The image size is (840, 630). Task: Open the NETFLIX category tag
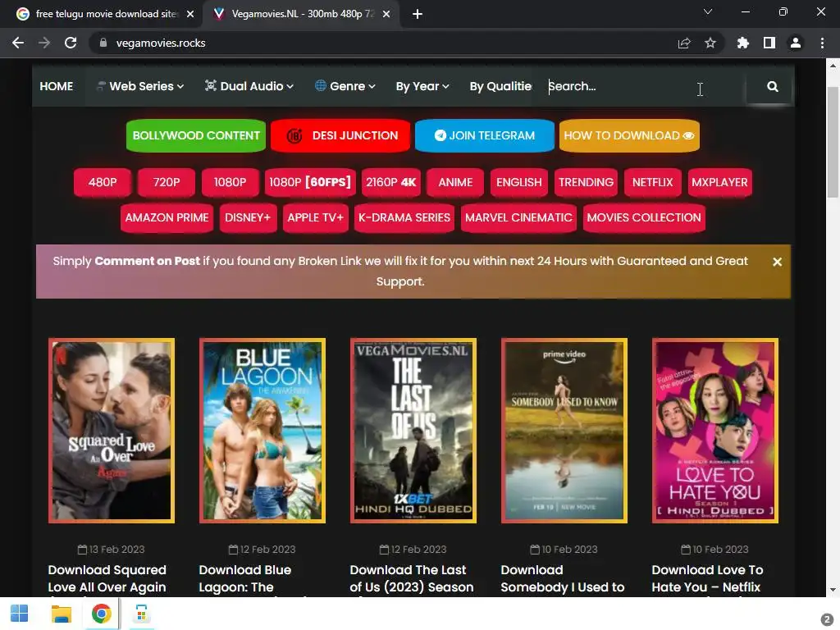pyautogui.click(x=652, y=182)
